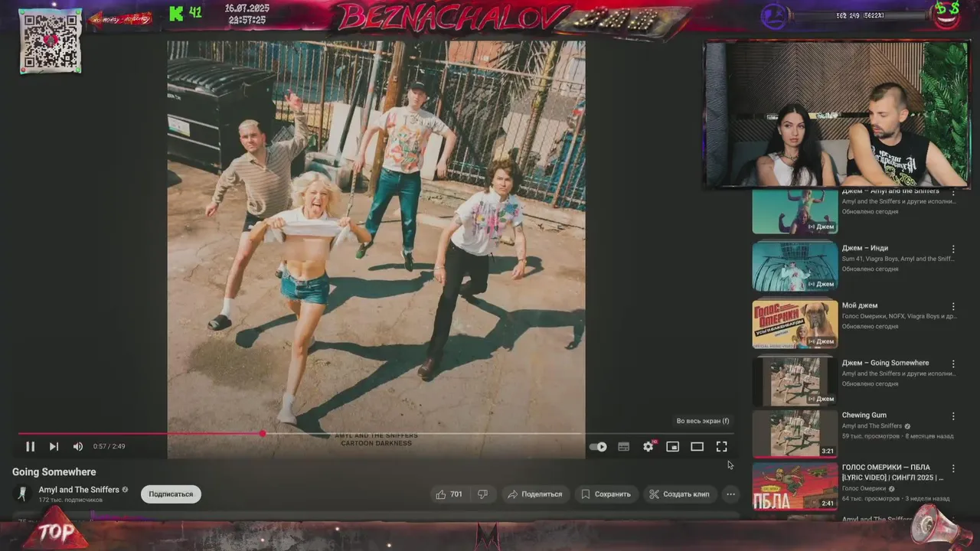Click the Сохранить save button
Screen dimensions: 980x551
point(606,494)
